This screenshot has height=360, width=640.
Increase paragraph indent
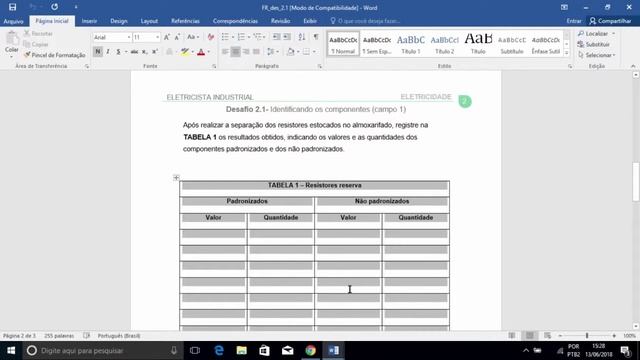coord(287,37)
